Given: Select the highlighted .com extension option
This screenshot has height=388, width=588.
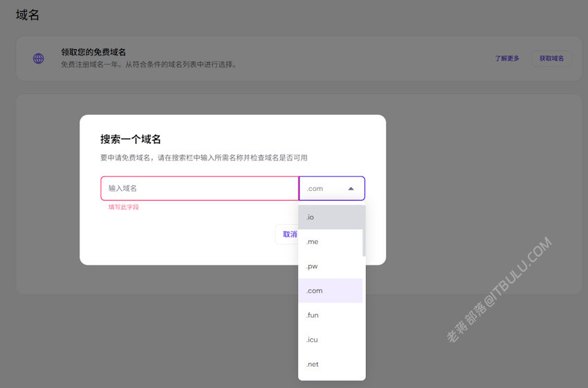Looking at the screenshot, I should coord(331,290).
